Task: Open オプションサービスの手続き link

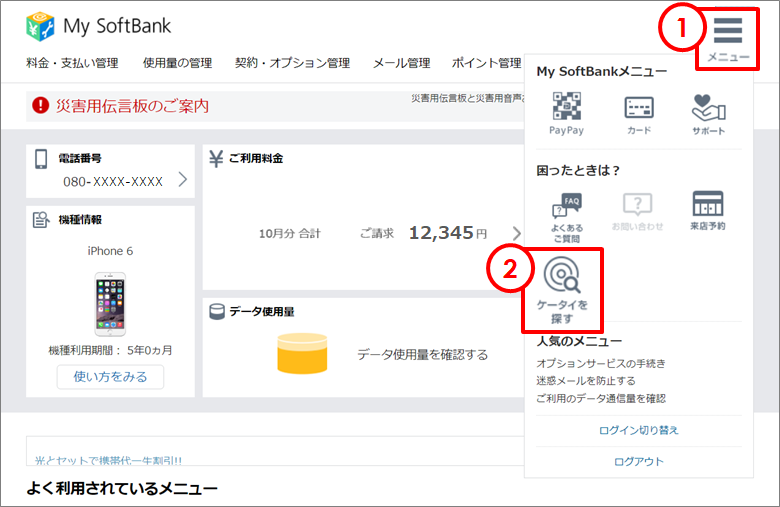Action: point(601,364)
